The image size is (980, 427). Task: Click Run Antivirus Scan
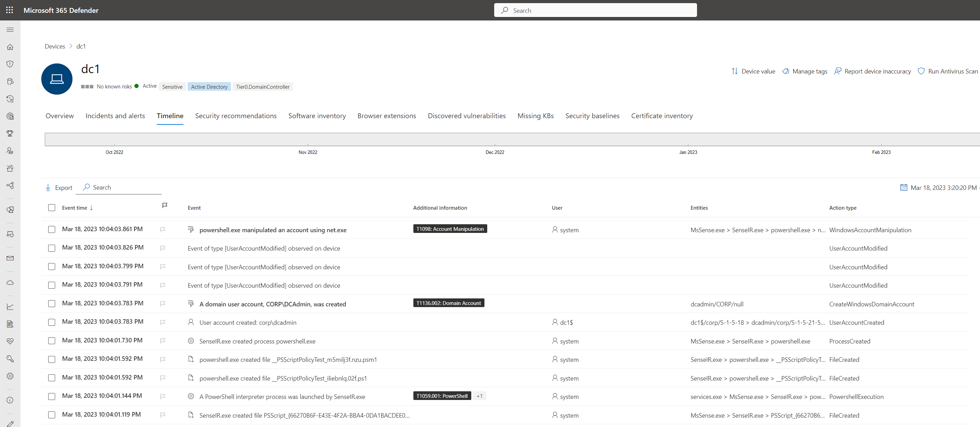(948, 71)
